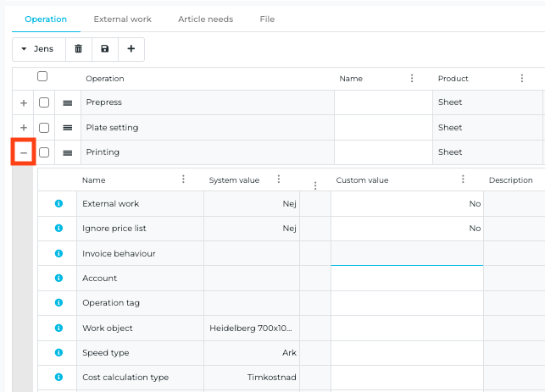The width and height of the screenshot is (545, 392).
Task: Switch to the Article needs tab
Action: tap(205, 19)
